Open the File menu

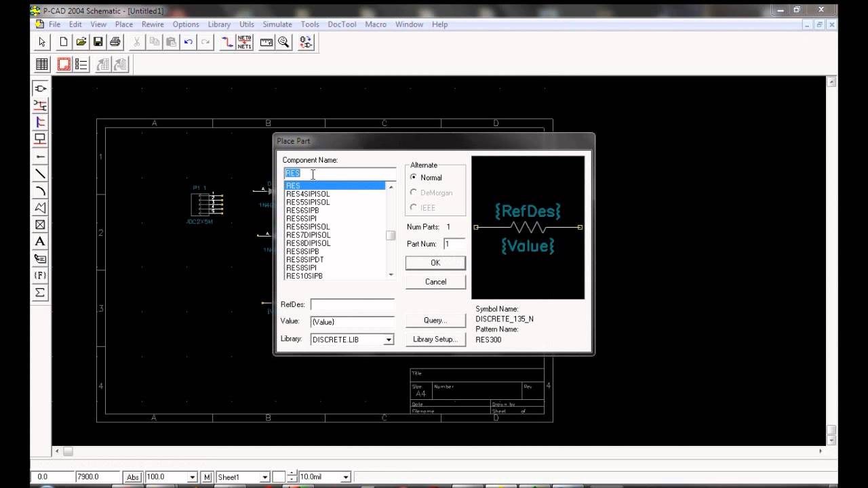54,24
